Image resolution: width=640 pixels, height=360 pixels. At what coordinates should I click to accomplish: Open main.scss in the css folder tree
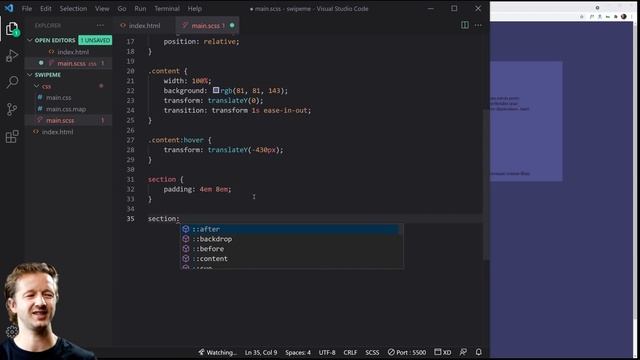click(x=60, y=120)
